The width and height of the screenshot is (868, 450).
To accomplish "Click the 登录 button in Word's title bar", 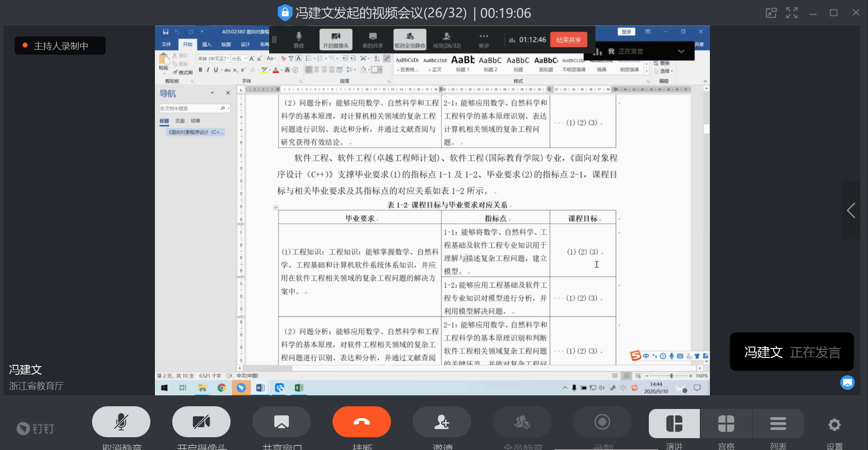I will pos(627,32).
